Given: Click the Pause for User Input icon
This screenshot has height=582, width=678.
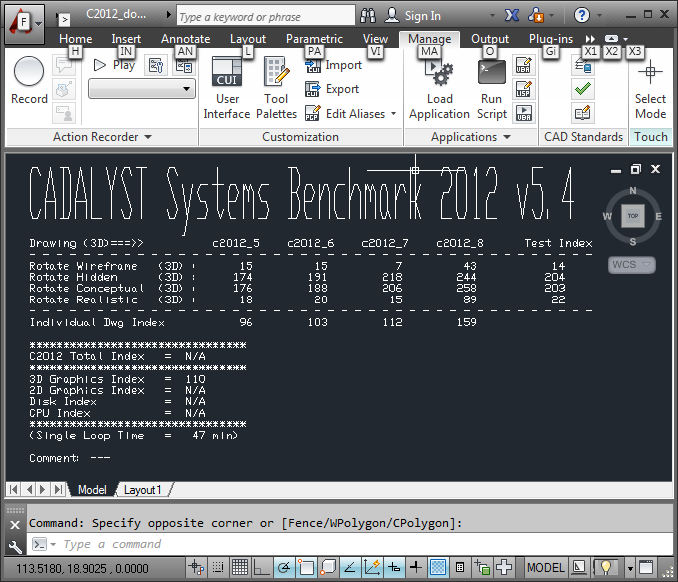Looking at the screenshot, I should (64, 114).
